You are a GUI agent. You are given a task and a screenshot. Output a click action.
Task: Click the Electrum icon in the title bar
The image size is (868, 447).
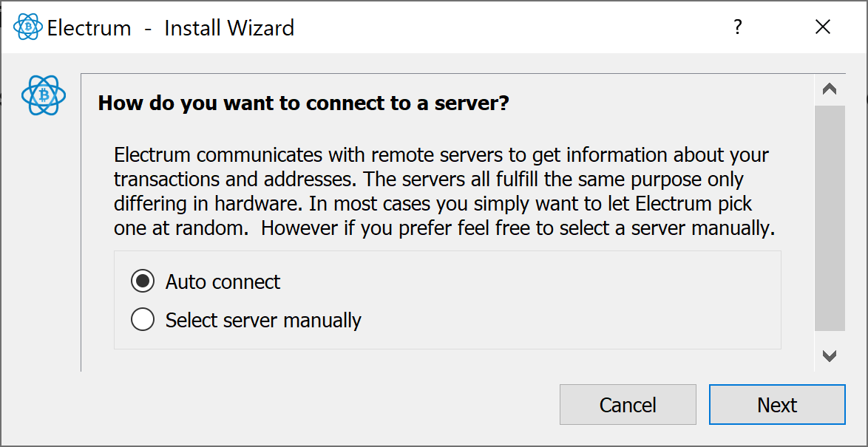[x=28, y=27]
